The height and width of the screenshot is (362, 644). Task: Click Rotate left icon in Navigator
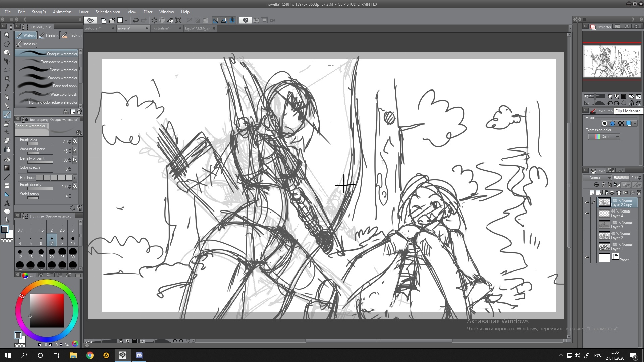610,103
